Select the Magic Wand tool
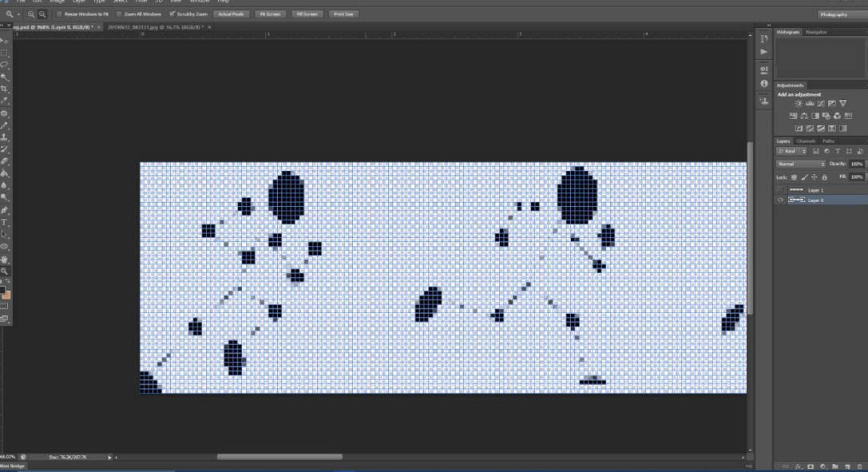868x472 pixels. pyautogui.click(x=5, y=77)
